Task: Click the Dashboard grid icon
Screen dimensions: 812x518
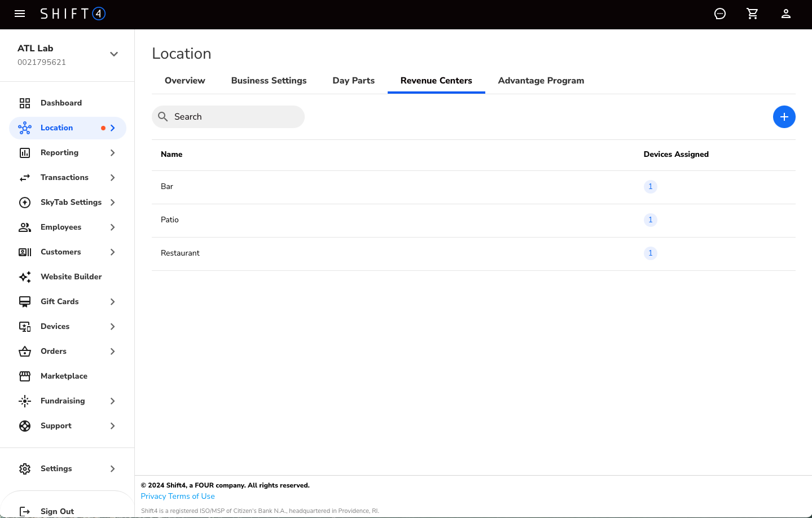Action: tap(25, 103)
